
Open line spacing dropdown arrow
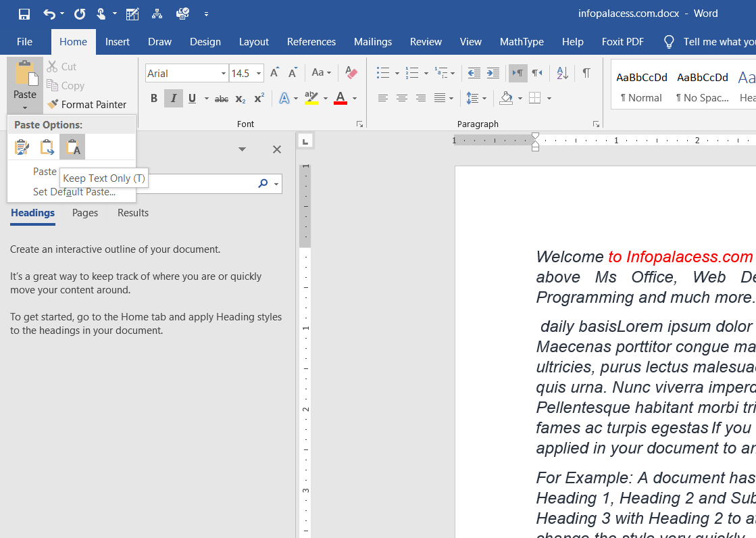[x=484, y=99]
